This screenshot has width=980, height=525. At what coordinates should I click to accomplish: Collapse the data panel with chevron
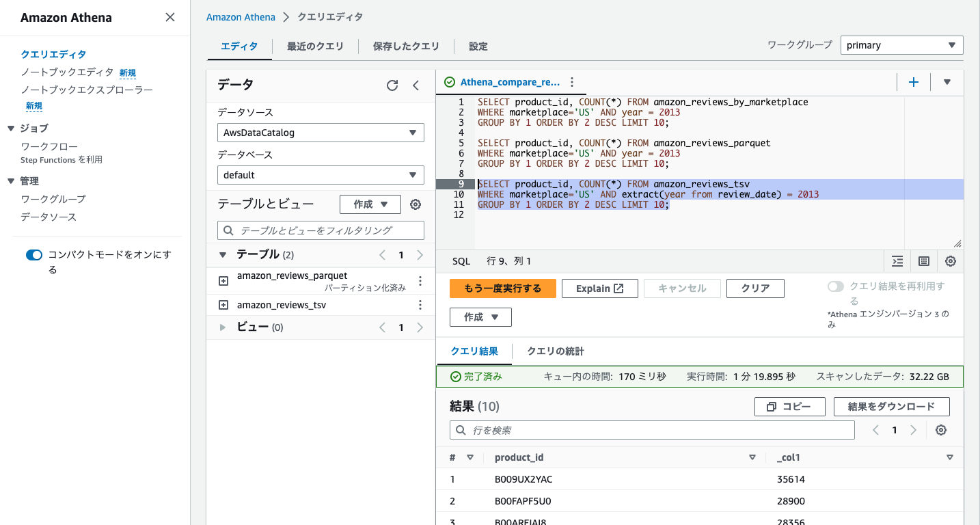pyautogui.click(x=416, y=85)
